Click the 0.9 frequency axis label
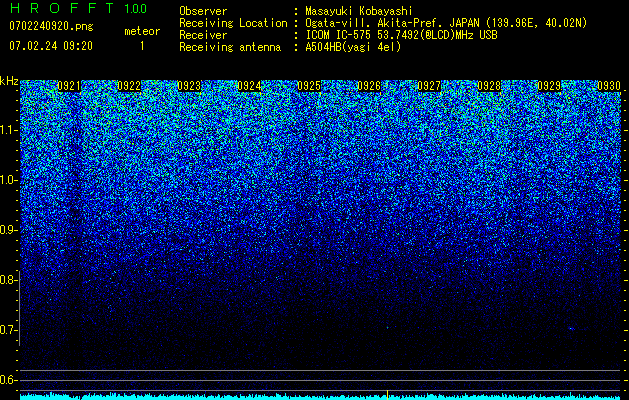 tap(9, 230)
